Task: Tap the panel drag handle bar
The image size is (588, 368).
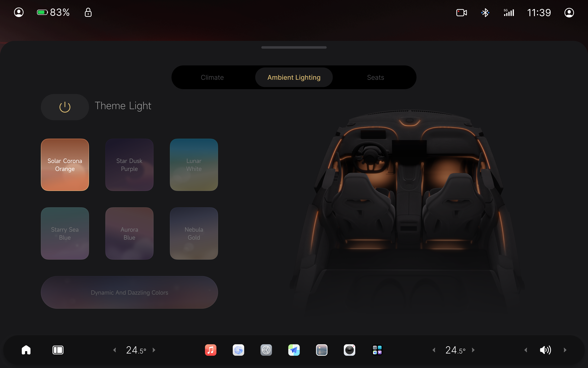Action: pyautogui.click(x=294, y=47)
